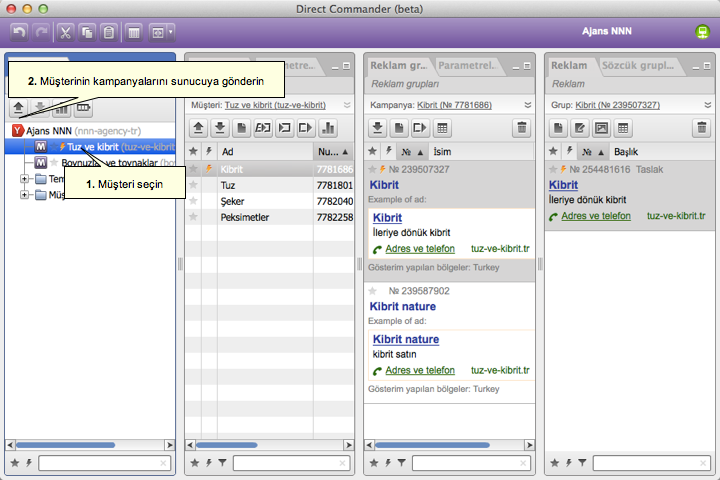The image size is (720, 480).
Task: Star the Peksimetler campaign row
Action: (193, 217)
